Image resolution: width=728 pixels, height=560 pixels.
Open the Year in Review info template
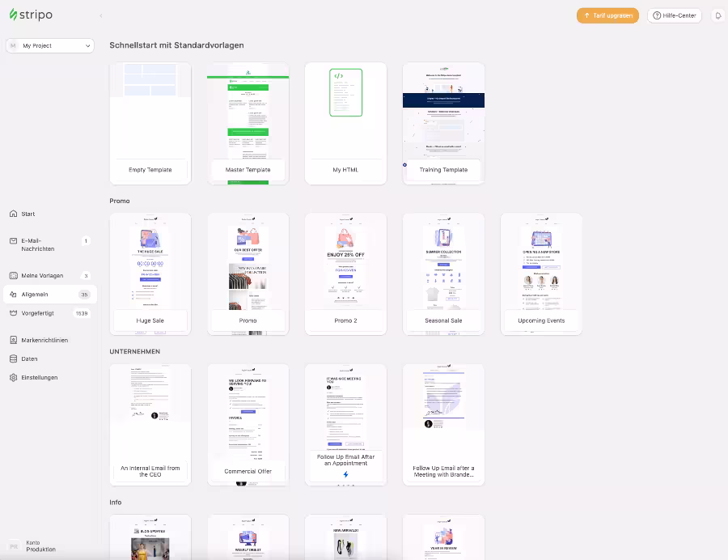point(443,537)
